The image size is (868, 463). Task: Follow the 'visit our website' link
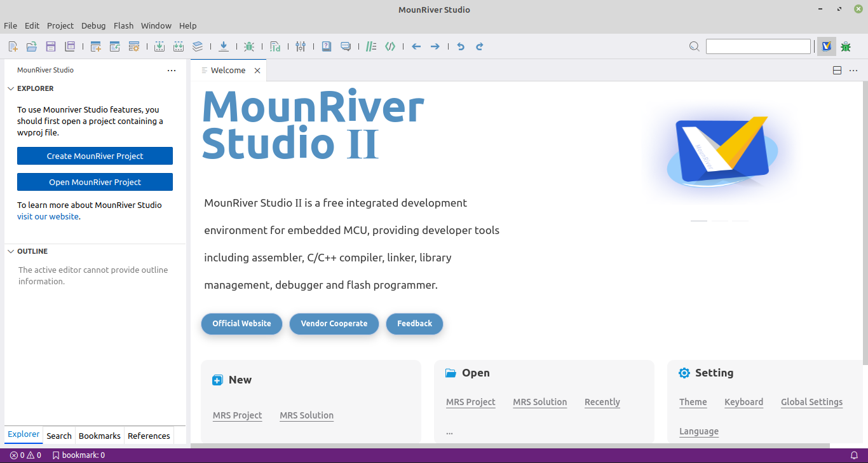click(x=48, y=217)
